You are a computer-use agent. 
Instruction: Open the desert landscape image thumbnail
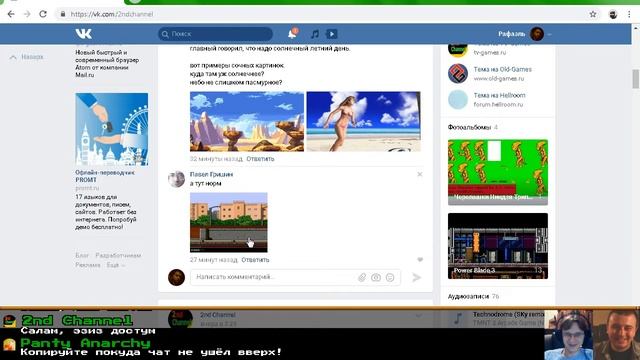pyautogui.click(x=247, y=121)
